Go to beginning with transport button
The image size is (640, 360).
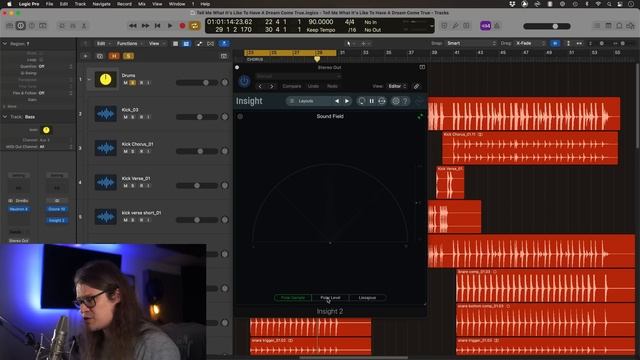coord(158,26)
